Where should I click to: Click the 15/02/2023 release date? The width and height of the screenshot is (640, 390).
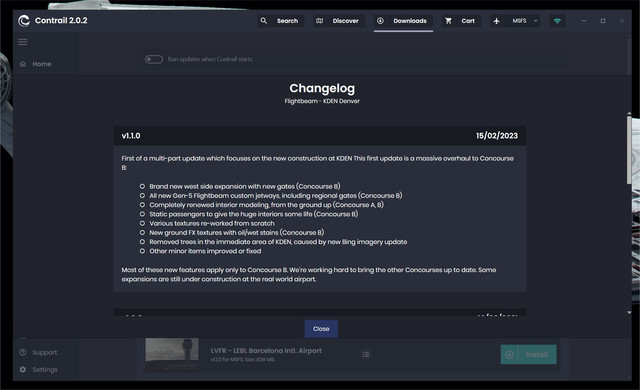(497, 136)
